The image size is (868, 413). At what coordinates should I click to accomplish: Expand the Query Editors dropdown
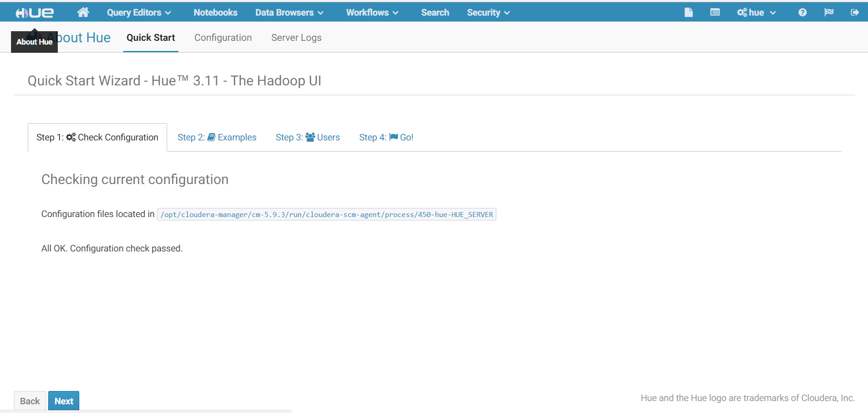[x=139, y=12]
